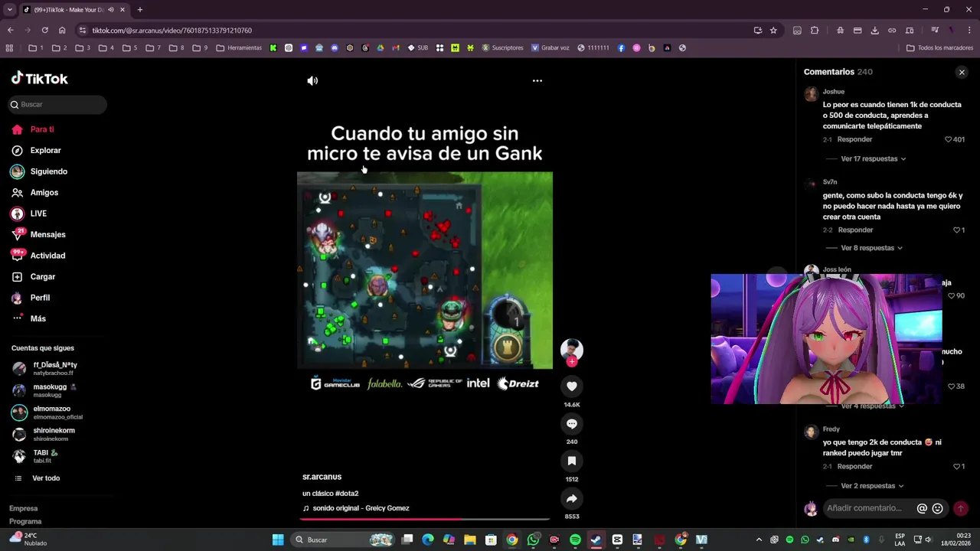The height and width of the screenshot is (551, 980).
Task: Reply to Sv7n's comment
Action: click(855, 230)
